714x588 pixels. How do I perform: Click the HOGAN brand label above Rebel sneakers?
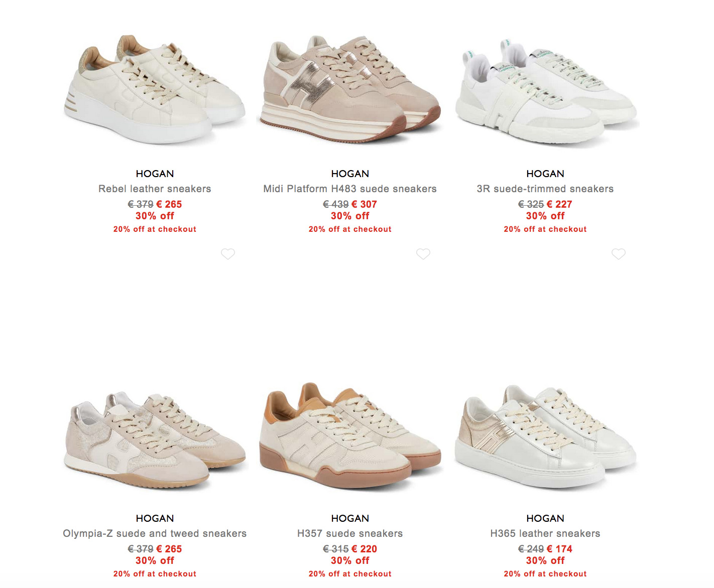(155, 174)
